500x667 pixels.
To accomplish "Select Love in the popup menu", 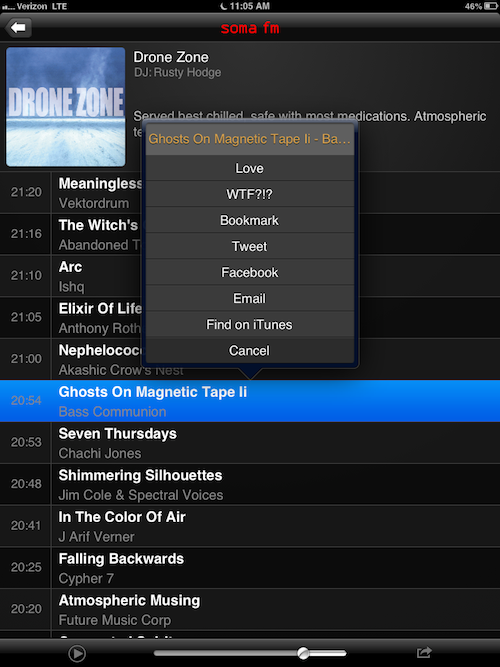I will [x=250, y=168].
